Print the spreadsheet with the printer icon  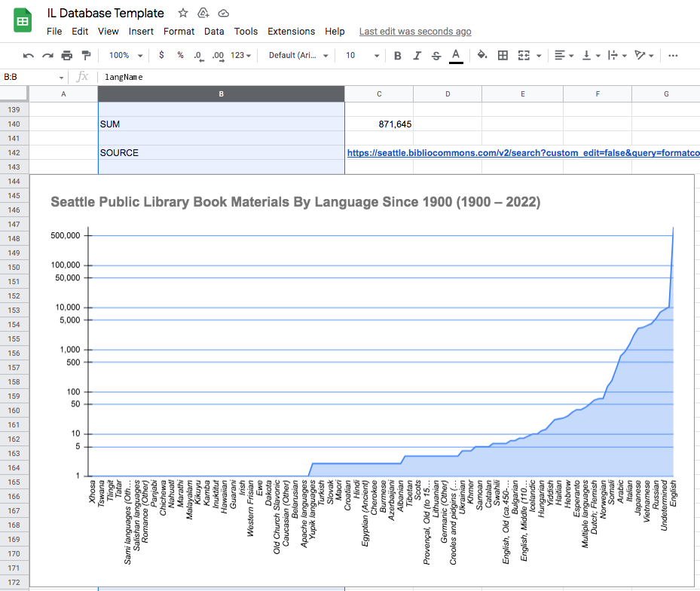click(67, 55)
